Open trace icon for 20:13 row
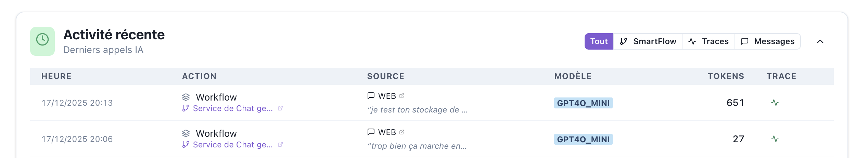The height and width of the screenshot is (158, 868). [x=775, y=103]
